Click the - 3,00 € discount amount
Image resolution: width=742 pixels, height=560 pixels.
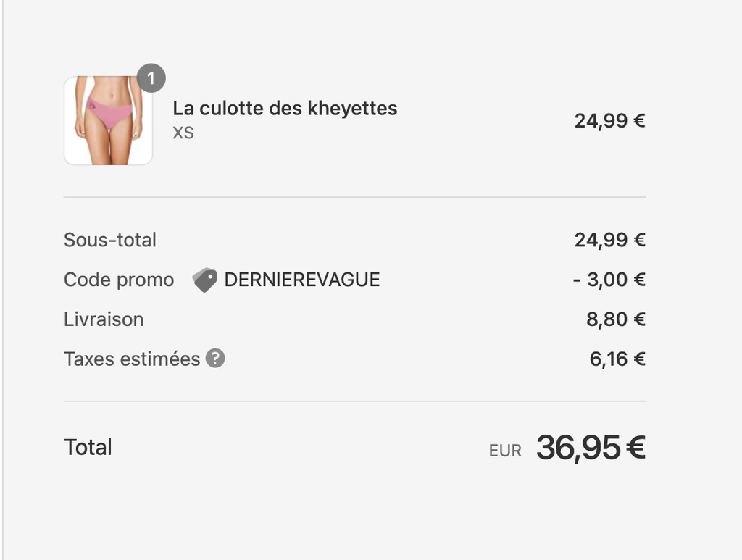609,280
